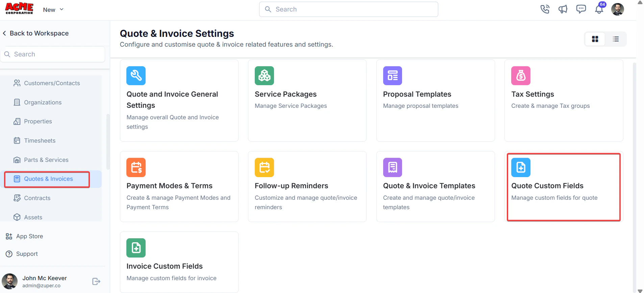The height and width of the screenshot is (293, 644).
Task: Click the Assets cube icon
Action: pos(17,217)
